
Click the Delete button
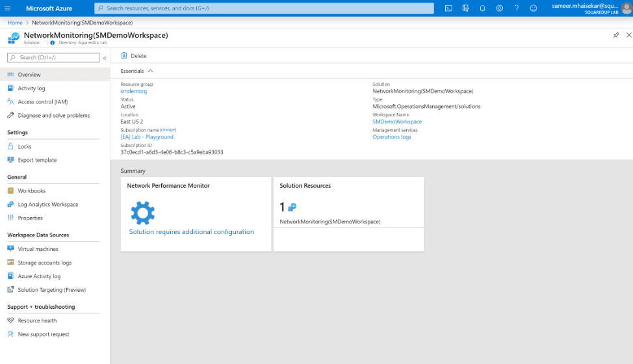[134, 56]
